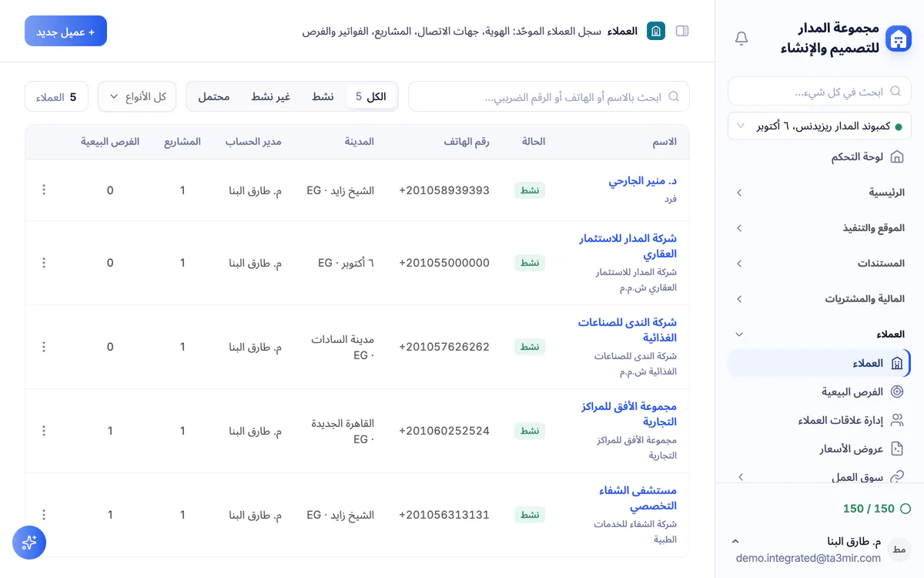Click the CRM people icon
924x578 pixels.
(x=897, y=420)
